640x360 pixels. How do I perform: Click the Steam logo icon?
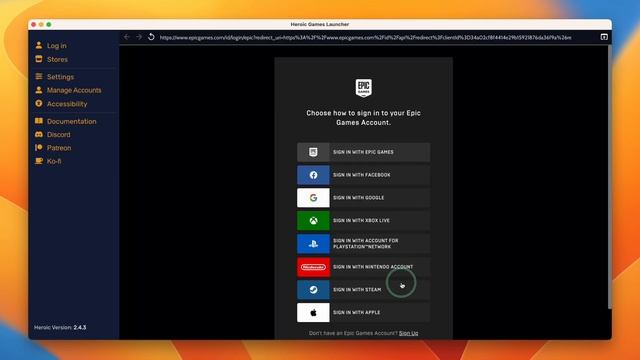313,290
